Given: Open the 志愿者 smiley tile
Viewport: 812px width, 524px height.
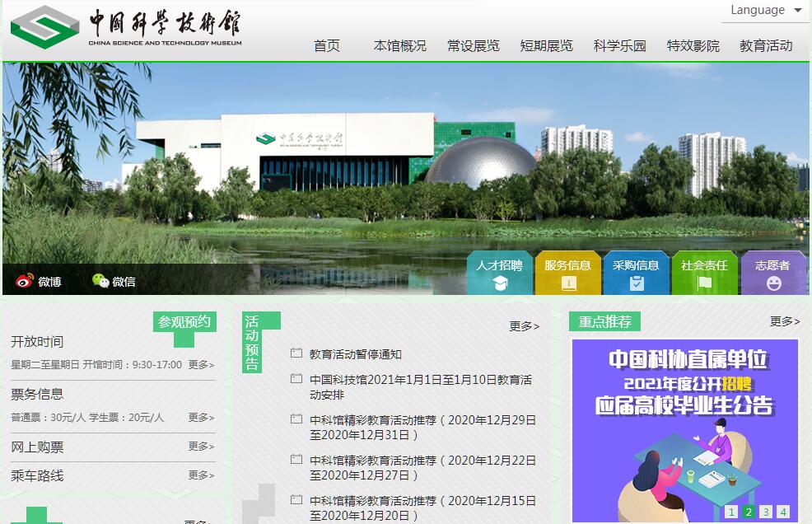Looking at the screenshot, I should [x=772, y=274].
